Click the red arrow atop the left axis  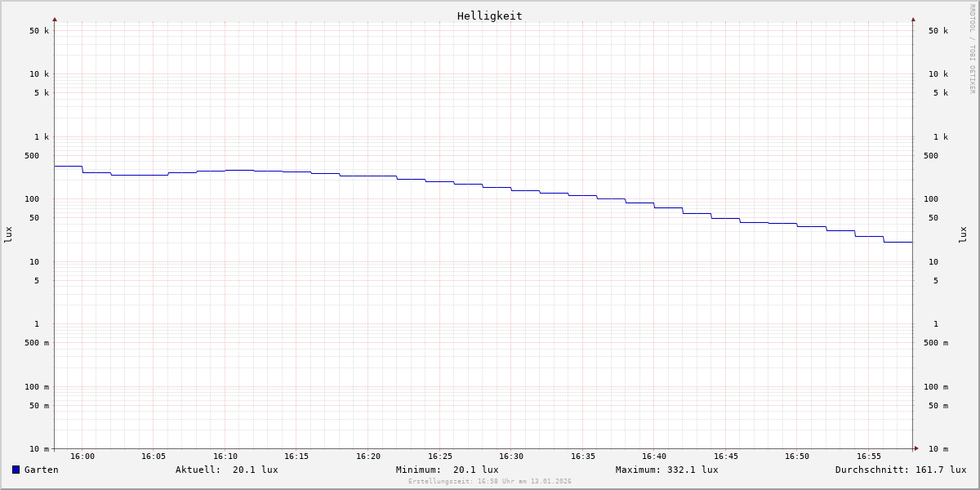pyautogui.click(x=55, y=19)
